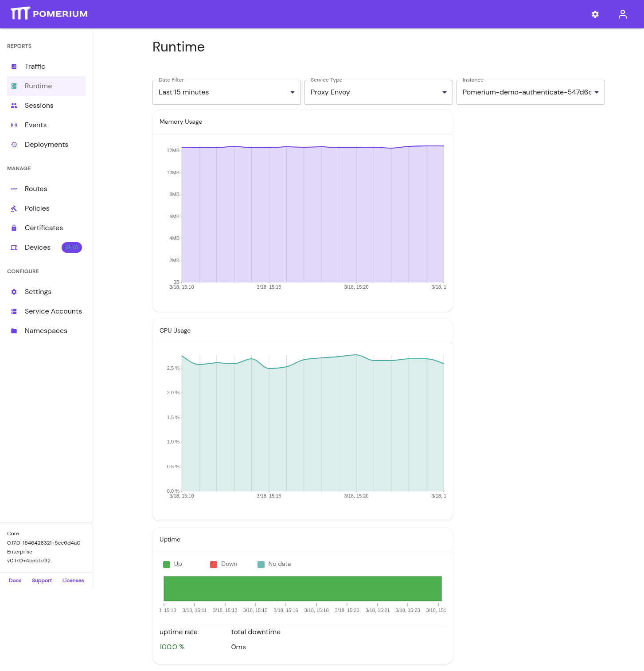Click the Devices icon in sidebar

pos(14,247)
